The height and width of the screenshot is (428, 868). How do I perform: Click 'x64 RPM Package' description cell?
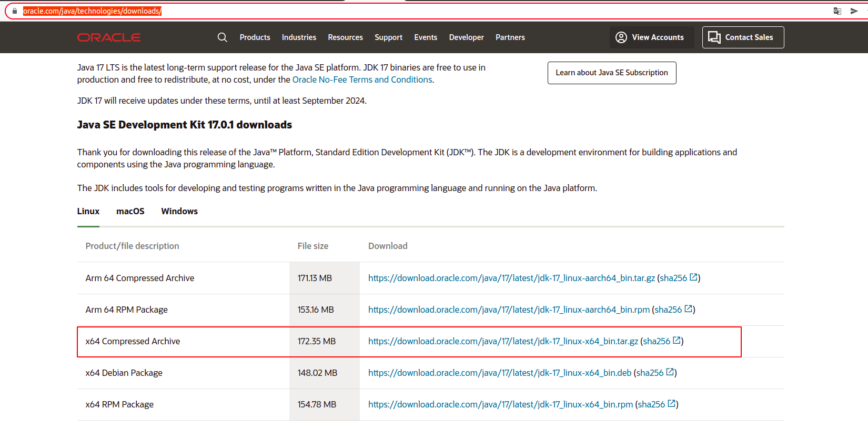[x=183, y=404]
